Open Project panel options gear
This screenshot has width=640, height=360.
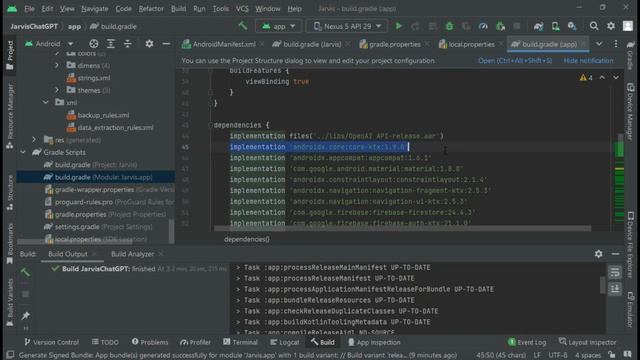click(149, 44)
